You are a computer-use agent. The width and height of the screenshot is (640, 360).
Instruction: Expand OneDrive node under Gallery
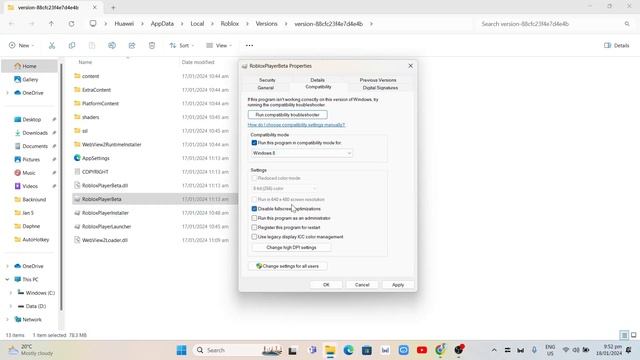click(7, 93)
